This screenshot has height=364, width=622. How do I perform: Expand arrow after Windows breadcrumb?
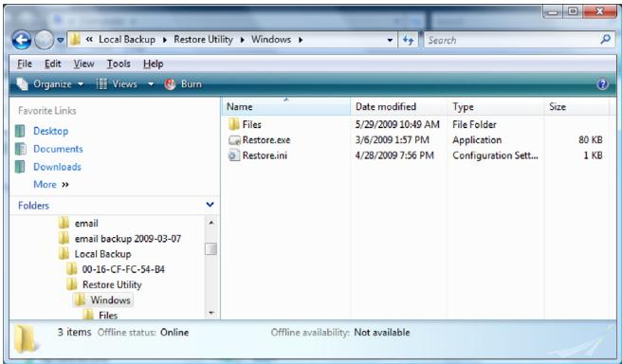pyautogui.click(x=301, y=40)
